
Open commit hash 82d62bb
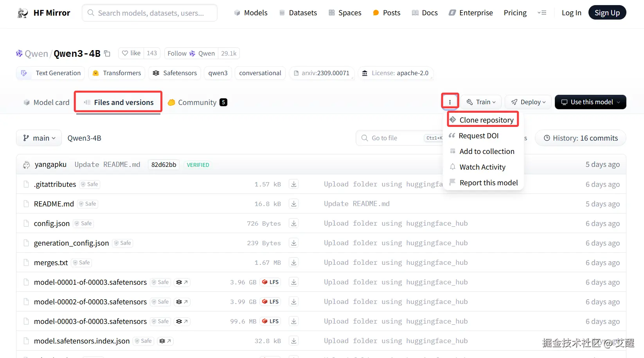(164, 165)
